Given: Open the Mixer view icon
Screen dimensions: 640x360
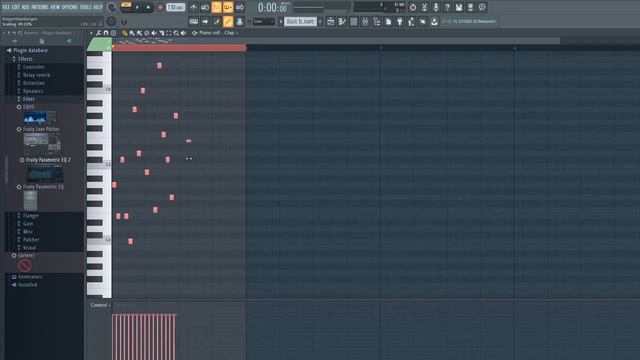Looking at the screenshot, I should [x=365, y=21].
